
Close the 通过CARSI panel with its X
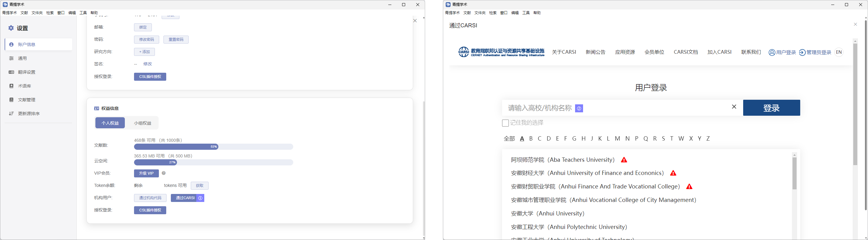coord(855,24)
